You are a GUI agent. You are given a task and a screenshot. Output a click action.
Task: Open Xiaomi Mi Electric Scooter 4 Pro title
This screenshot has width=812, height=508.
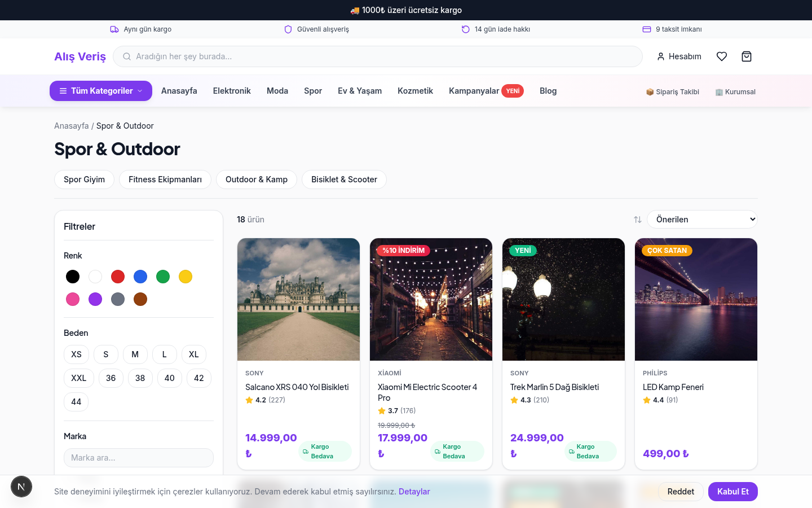427,392
